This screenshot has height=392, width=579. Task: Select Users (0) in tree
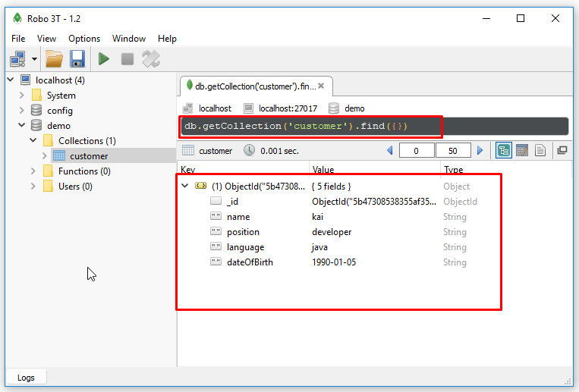(x=75, y=187)
